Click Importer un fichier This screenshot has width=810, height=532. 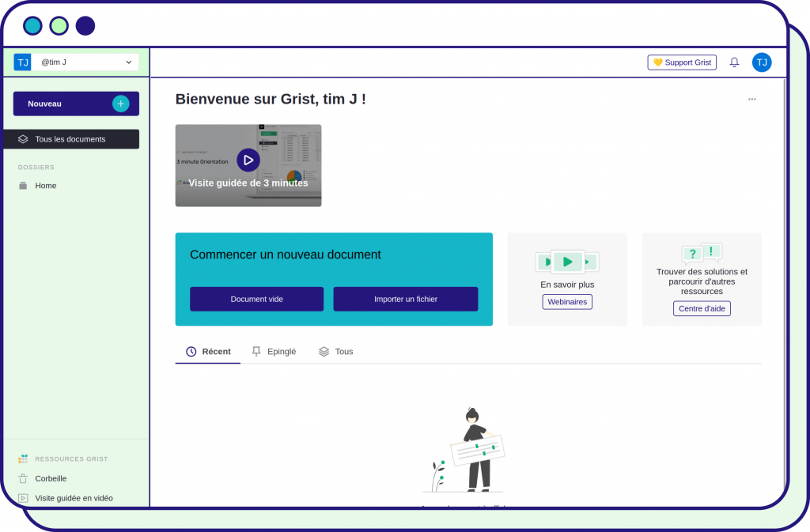(x=406, y=300)
